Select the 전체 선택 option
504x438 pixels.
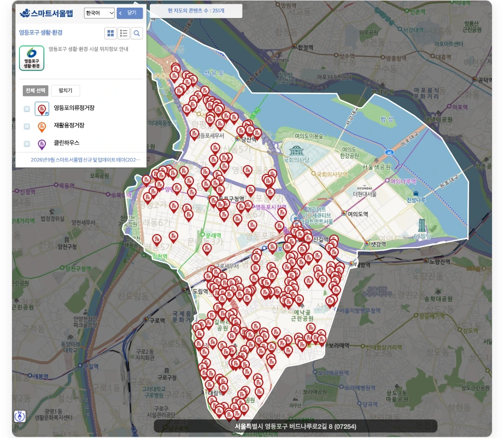tap(36, 91)
